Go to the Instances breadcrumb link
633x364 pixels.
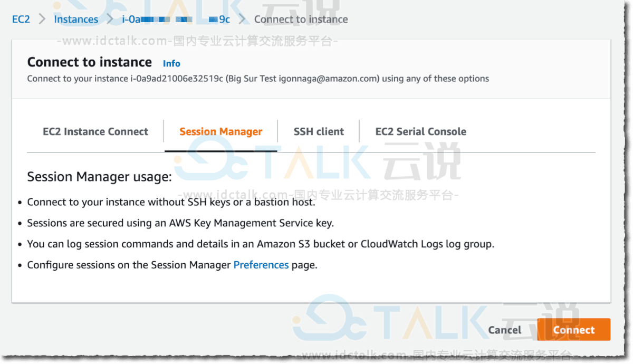point(76,20)
